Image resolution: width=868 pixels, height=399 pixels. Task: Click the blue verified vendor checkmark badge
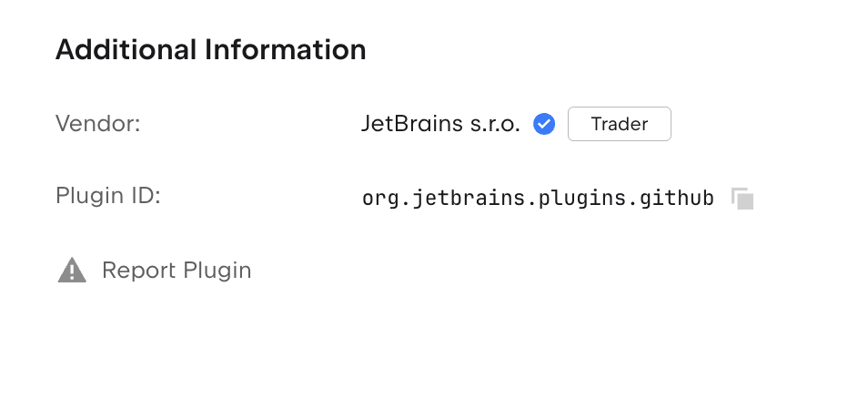pos(544,124)
